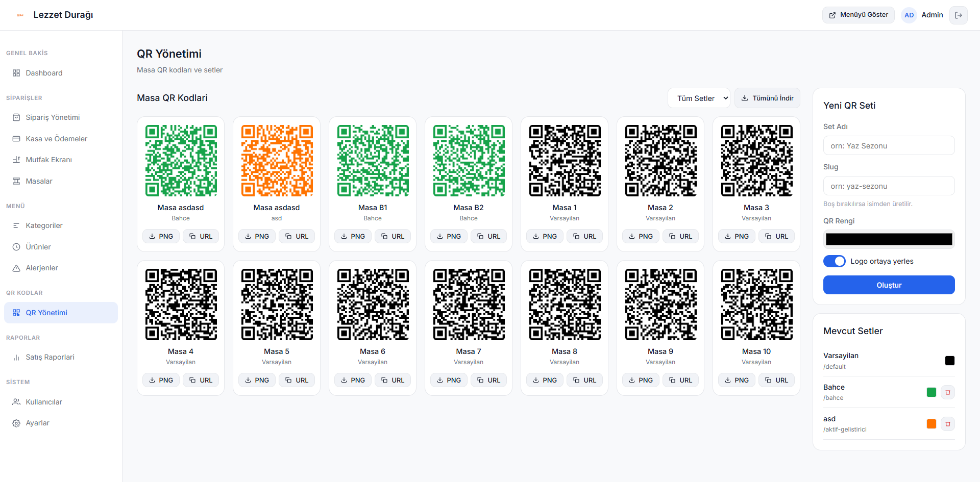Click the download icon on Masa 1 PNG
Viewport: 980px width, 482px height.
pos(536,236)
